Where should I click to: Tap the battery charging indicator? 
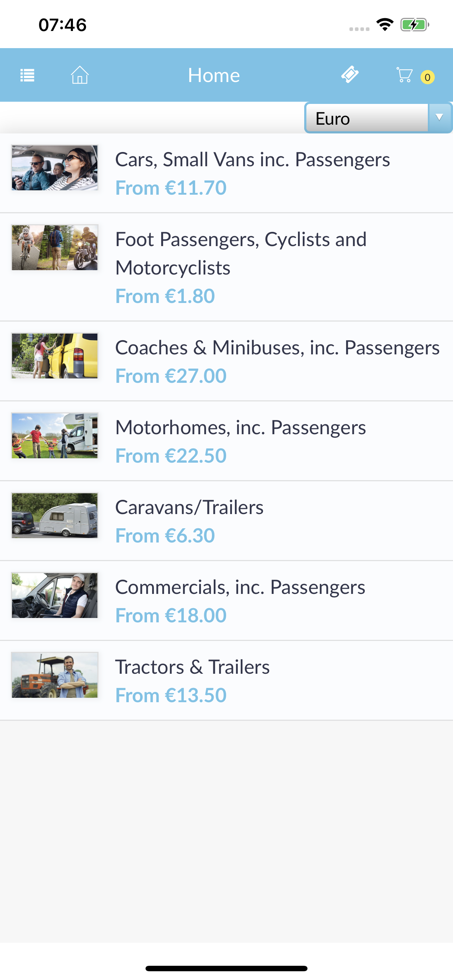pos(415,25)
